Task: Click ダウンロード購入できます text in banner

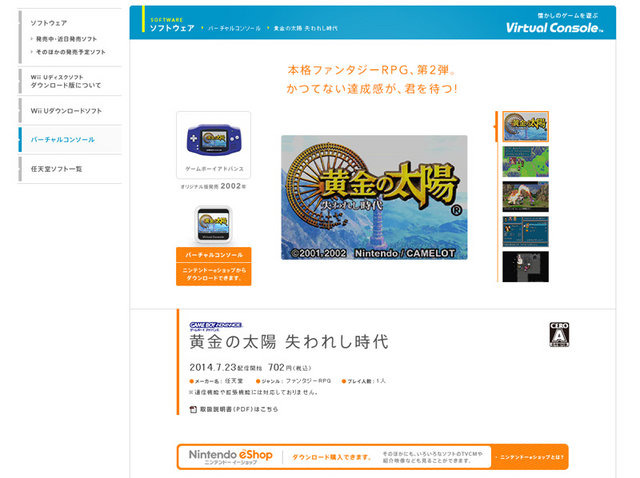Action: [332, 457]
